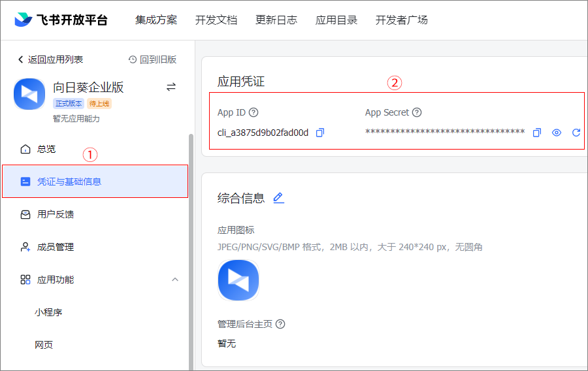The image size is (588, 371).
Task: Switch back with 回到旧版 link
Action: pyautogui.click(x=153, y=59)
